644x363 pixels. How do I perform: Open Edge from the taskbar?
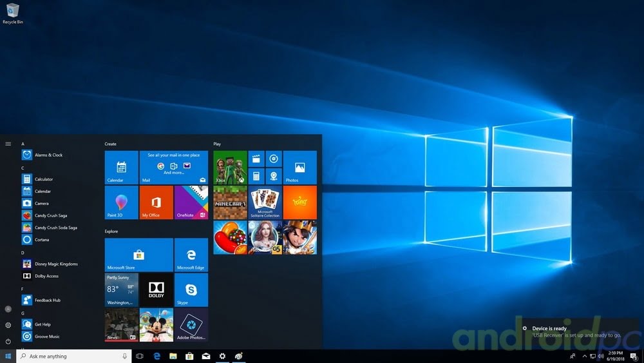(x=156, y=356)
